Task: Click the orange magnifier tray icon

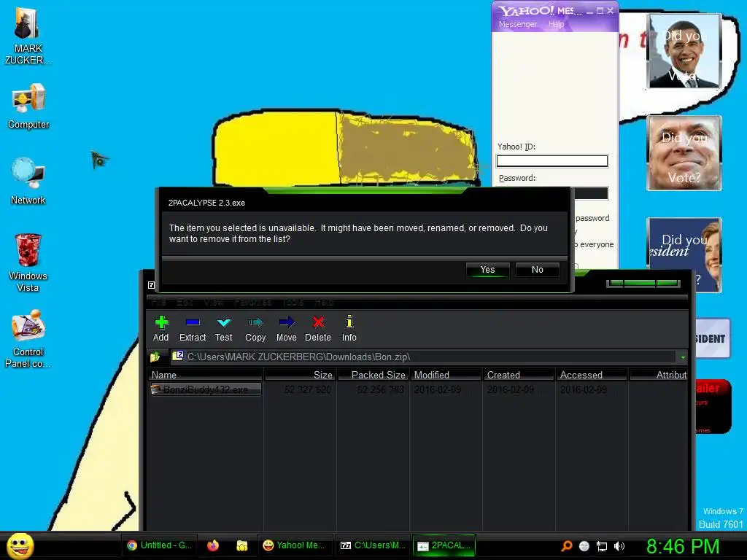Action: (566, 545)
